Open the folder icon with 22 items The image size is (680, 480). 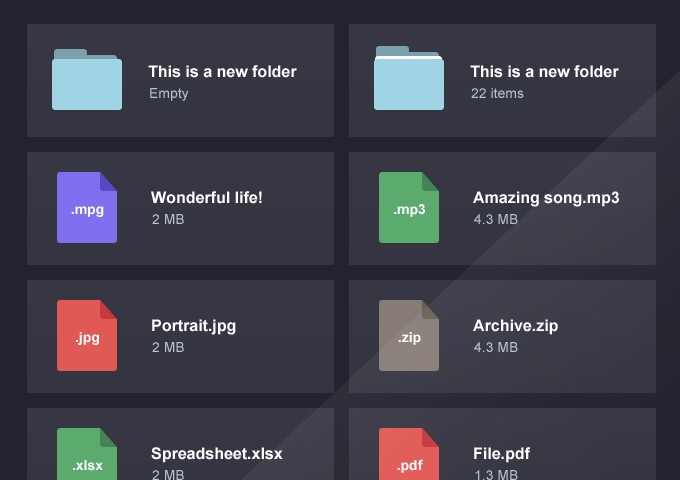coord(409,78)
